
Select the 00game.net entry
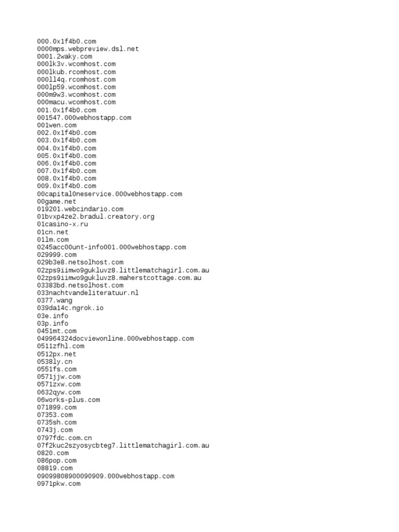click(x=57, y=202)
